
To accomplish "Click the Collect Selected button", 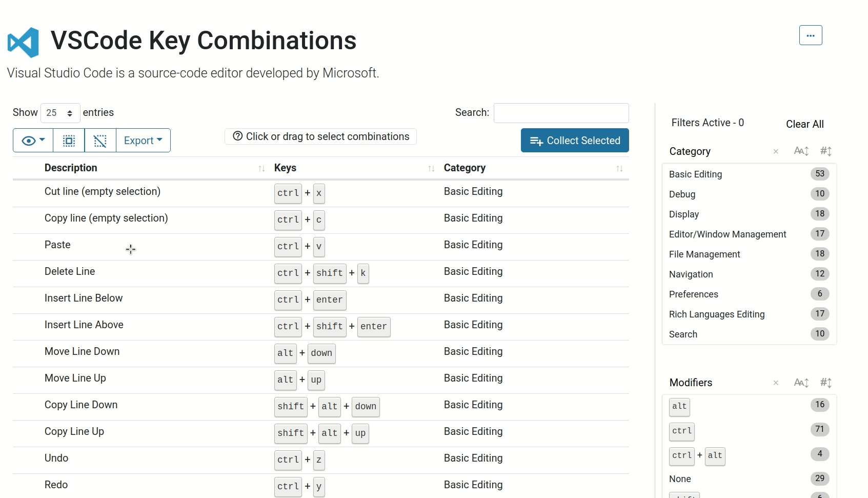I will click(x=575, y=141).
